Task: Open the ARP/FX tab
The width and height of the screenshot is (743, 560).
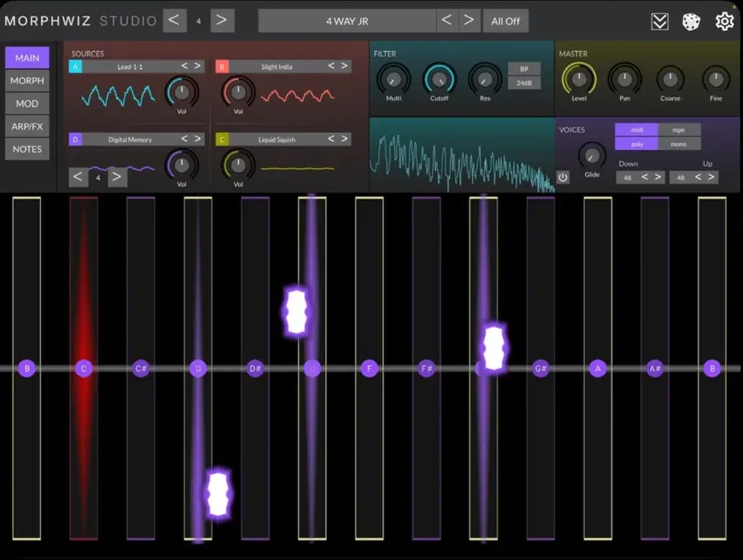Action: point(27,127)
